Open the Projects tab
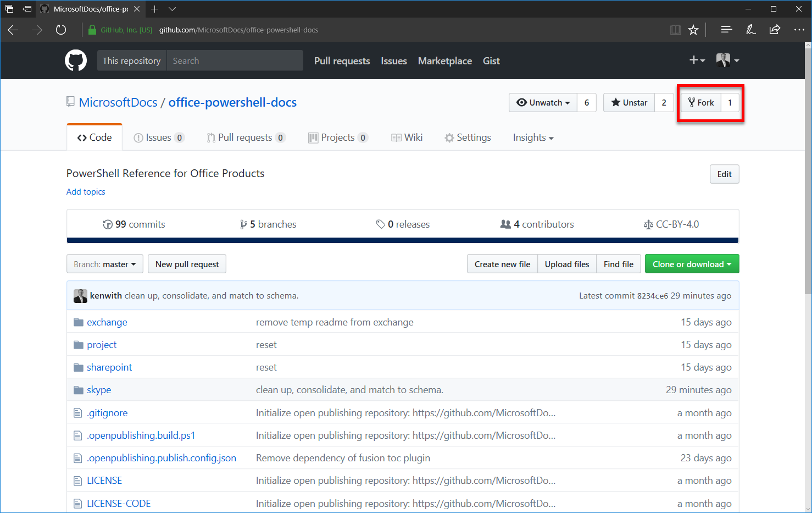This screenshot has height=513, width=812. click(x=338, y=137)
